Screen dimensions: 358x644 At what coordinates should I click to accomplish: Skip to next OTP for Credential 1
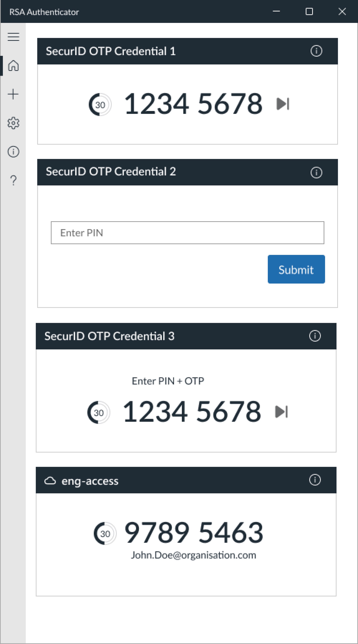(283, 104)
